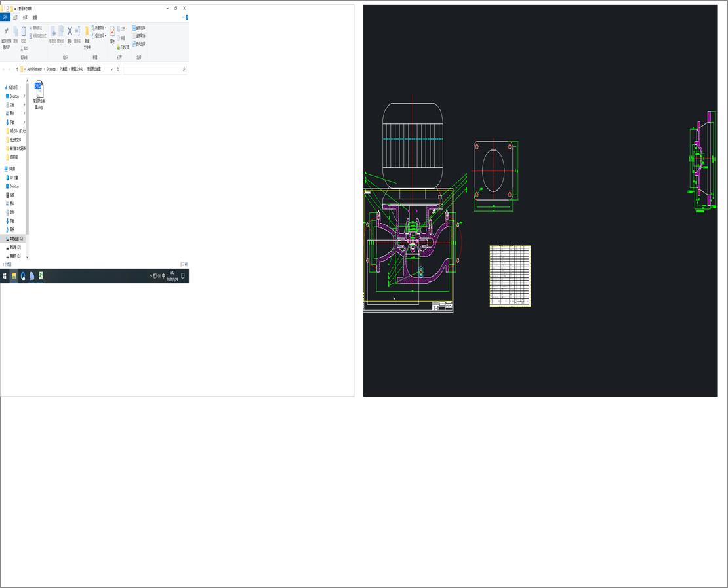Open the Windows Start menu
Image resolution: width=728 pixels, height=588 pixels.
(x=5, y=276)
